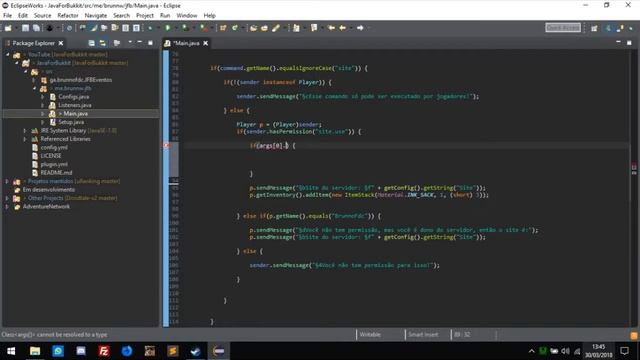
Task: Switch to the Java perspective icon
Action: click(608, 28)
